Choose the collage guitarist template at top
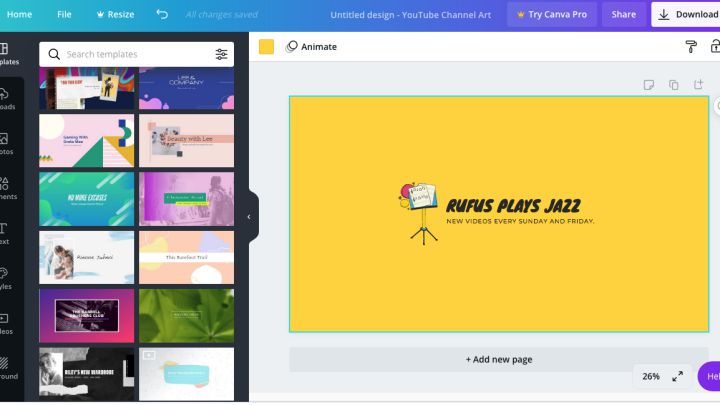The image size is (720, 405). 87,88
